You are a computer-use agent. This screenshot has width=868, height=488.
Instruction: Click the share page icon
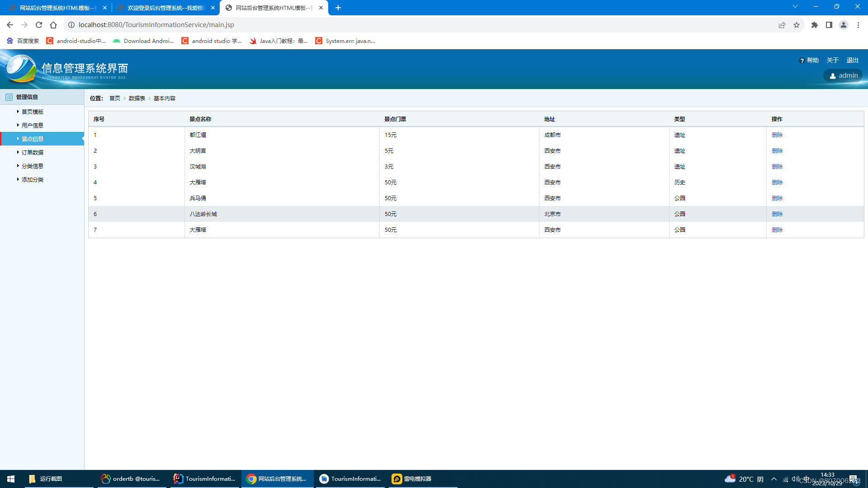(x=782, y=25)
